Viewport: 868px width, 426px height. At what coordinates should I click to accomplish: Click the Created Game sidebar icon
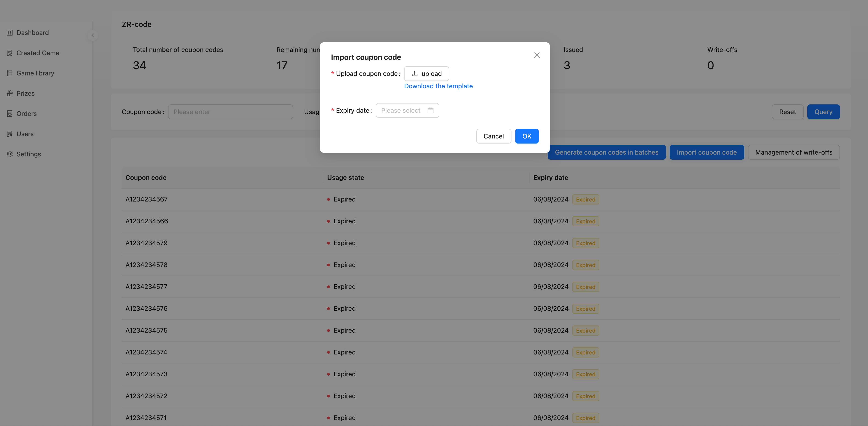9,53
